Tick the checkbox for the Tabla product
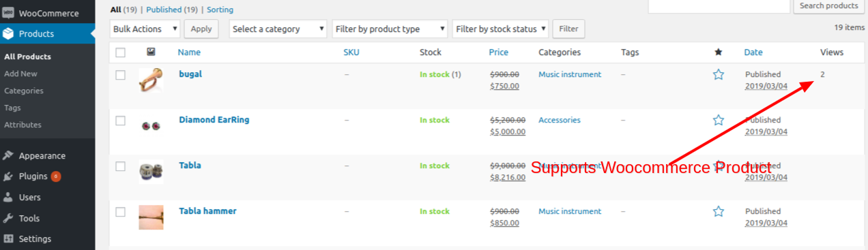The height and width of the screenshot is (250, 868). [x=121, y=166]
